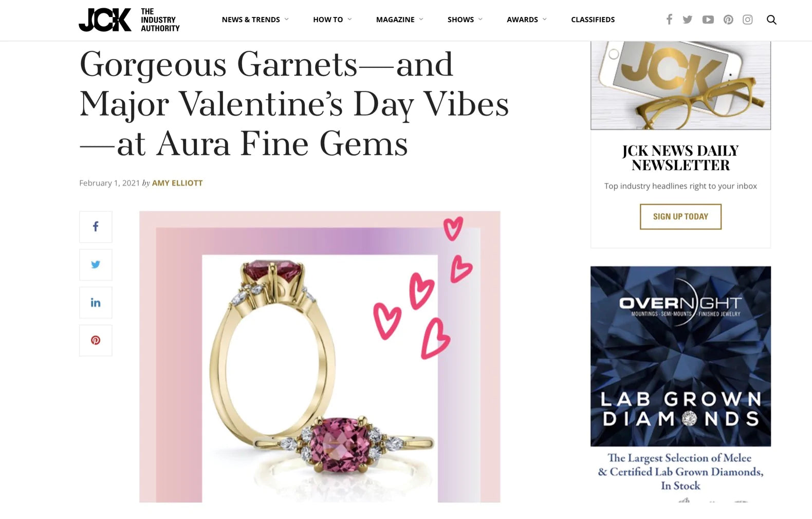Open JCK Twitter page in header
The width and height of the screenshot is (812, 519).
pyautogui.click(x=688, y=20)
